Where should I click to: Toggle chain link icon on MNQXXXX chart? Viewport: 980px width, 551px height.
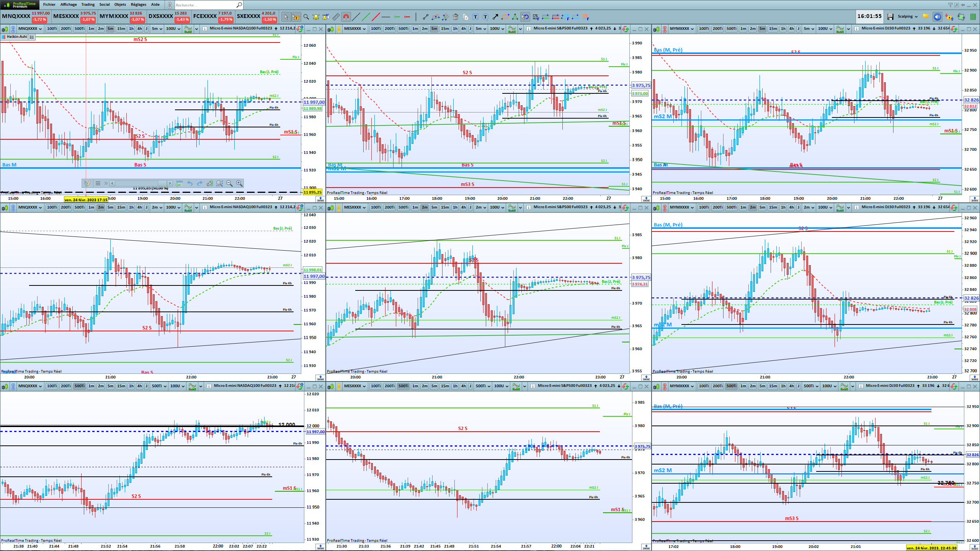(13, 29)
